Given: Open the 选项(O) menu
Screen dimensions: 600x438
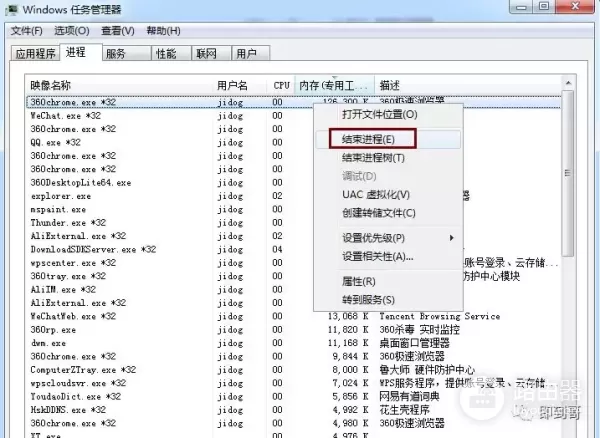Looking at the screenshot, I should (x=72, y=31).
